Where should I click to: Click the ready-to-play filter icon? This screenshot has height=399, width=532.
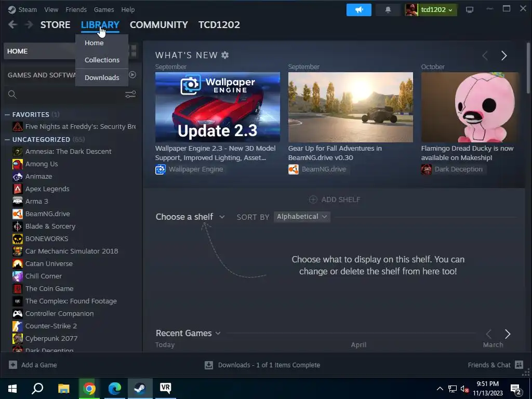132,75
